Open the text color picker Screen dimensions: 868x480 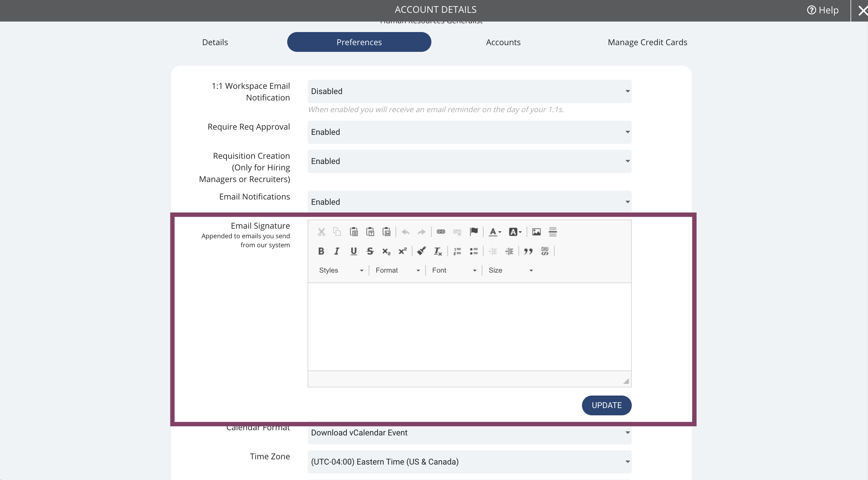(495, 232)
